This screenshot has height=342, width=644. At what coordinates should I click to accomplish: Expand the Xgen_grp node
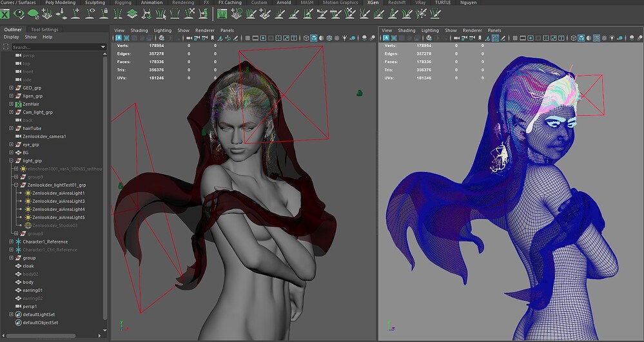tap(11, 96)
